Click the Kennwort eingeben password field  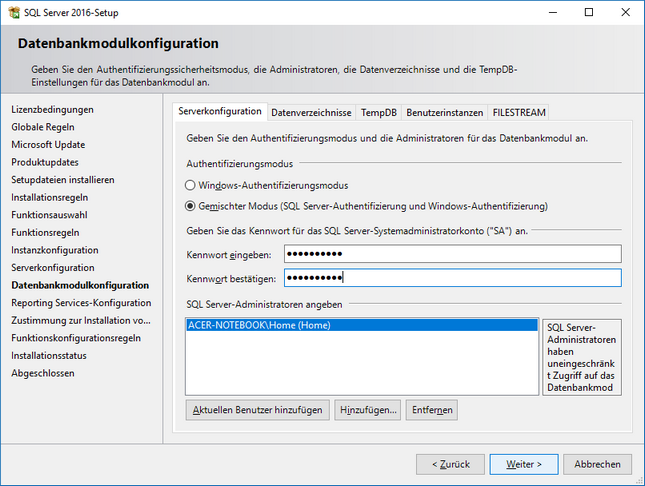pos(452,254)
